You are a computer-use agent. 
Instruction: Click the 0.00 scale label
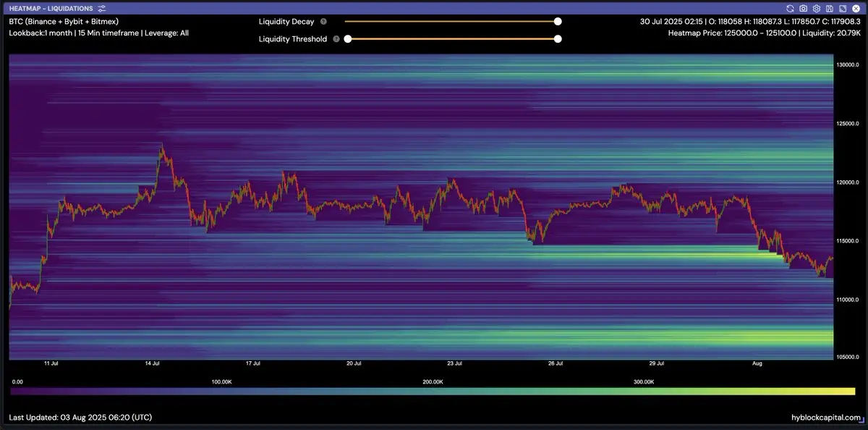coord(17,381)
